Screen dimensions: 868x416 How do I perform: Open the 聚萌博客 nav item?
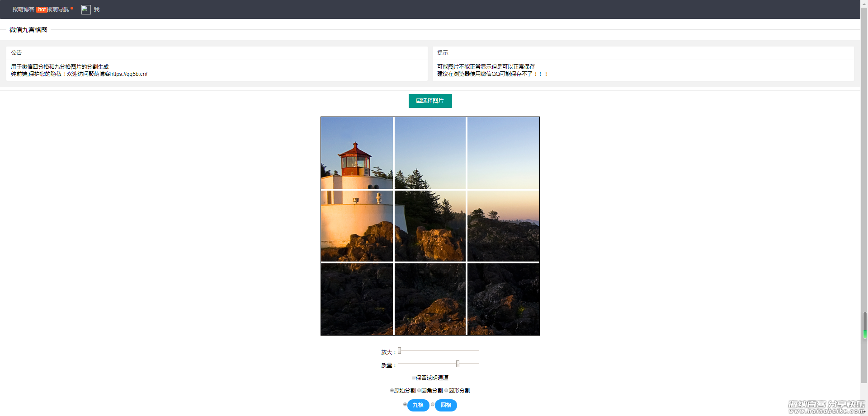[23, 9]
